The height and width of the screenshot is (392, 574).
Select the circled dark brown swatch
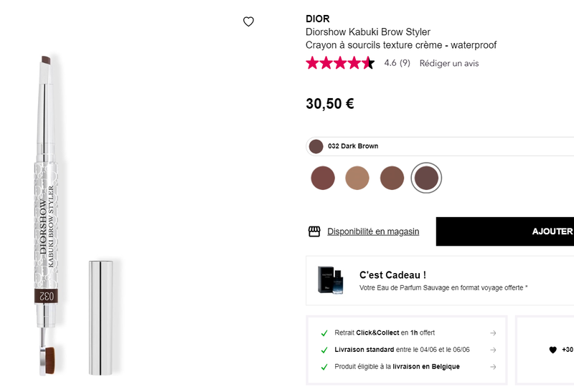coord(426,178)
